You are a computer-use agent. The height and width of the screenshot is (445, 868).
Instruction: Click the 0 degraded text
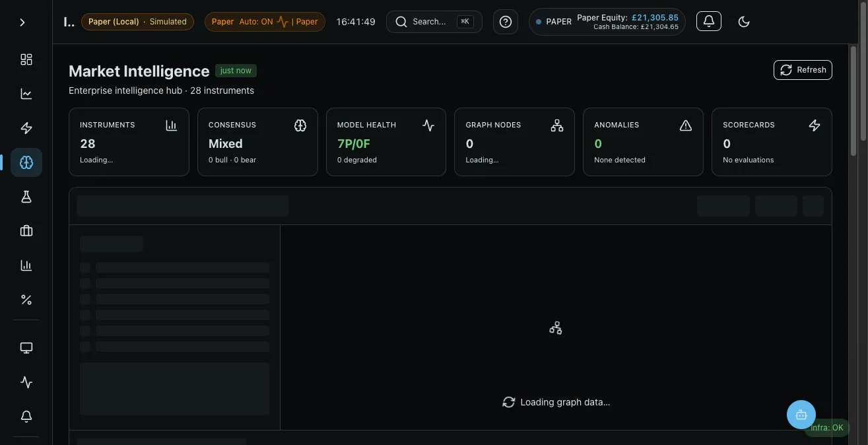click(357, 160)
